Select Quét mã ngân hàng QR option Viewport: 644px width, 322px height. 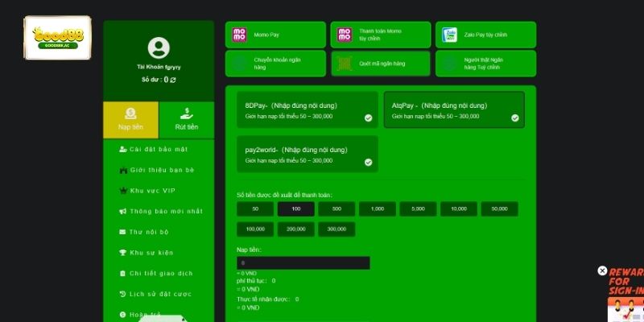[x=380, y=63]
